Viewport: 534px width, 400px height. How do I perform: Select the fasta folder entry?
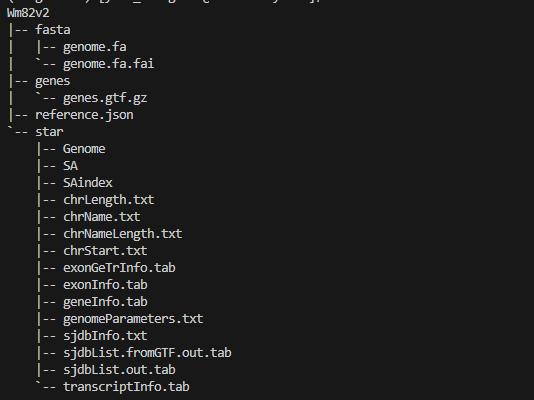[53, 30]
